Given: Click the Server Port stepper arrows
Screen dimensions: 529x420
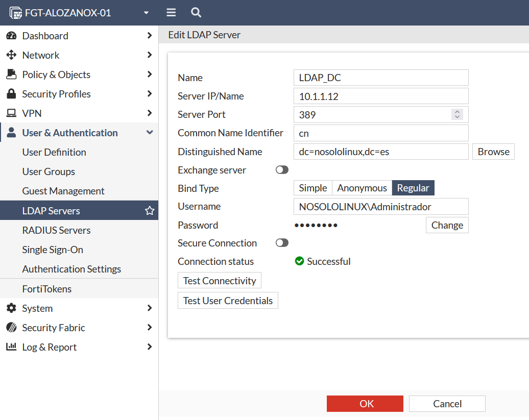Looking at the screenshot, I should 457,114.
